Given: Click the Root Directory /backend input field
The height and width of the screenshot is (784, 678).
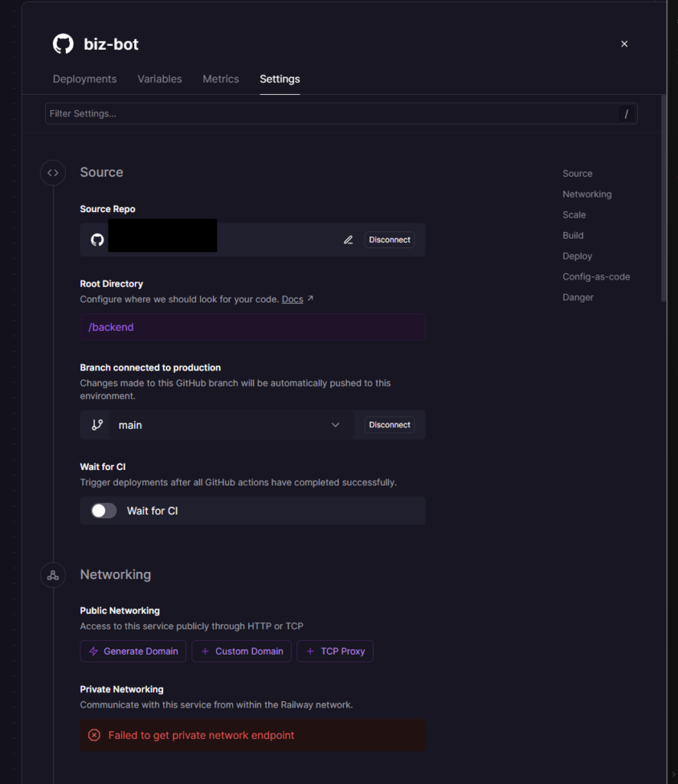Looking at the screenshot, I should point(252,327).
